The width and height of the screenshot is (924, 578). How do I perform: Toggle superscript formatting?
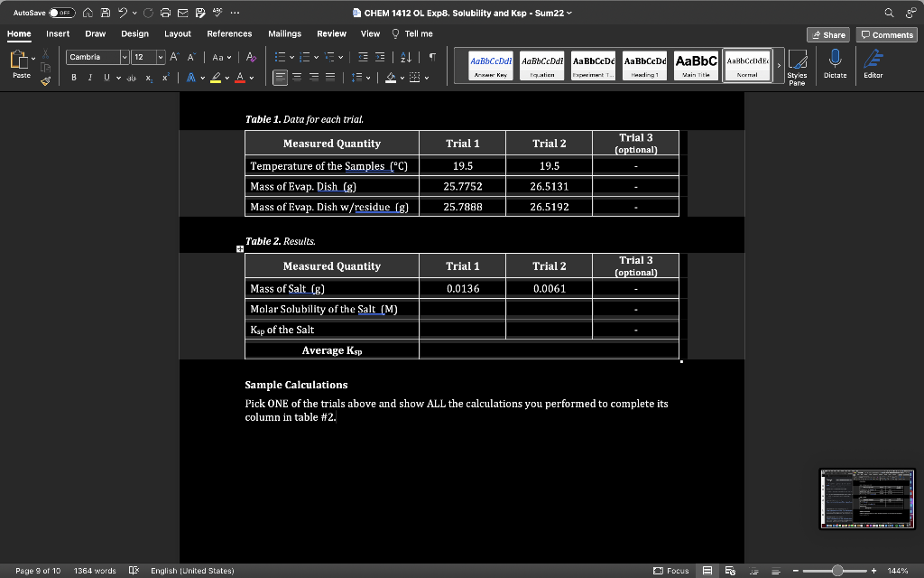pos(166,78)
